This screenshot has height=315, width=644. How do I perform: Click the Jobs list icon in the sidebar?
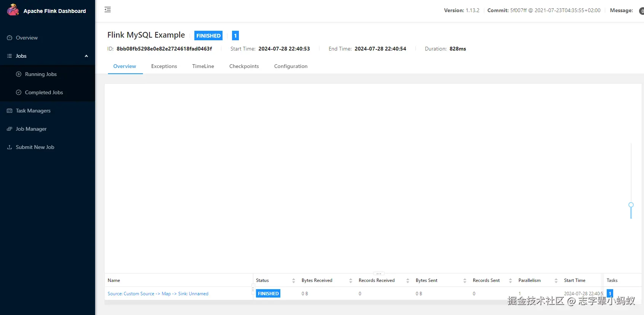[10, 56]
